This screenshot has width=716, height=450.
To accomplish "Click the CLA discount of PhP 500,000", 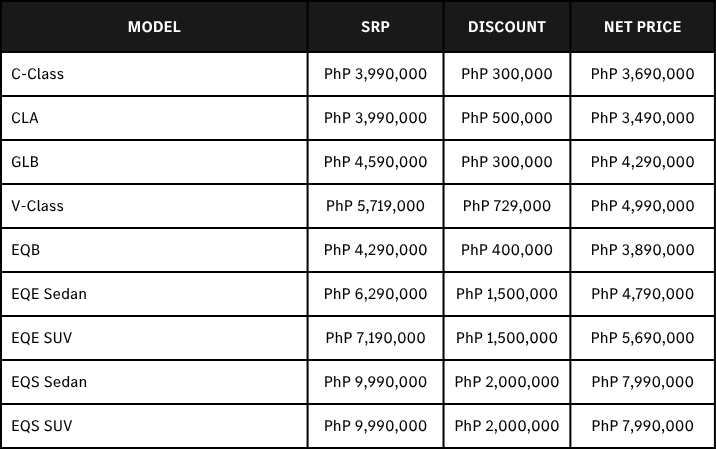I will coord(506,118).
